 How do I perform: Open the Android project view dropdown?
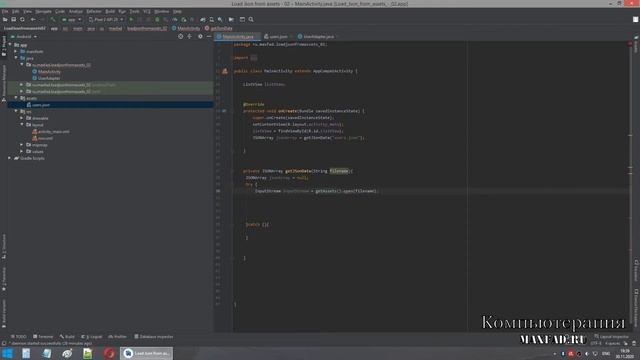pos(25,36)
